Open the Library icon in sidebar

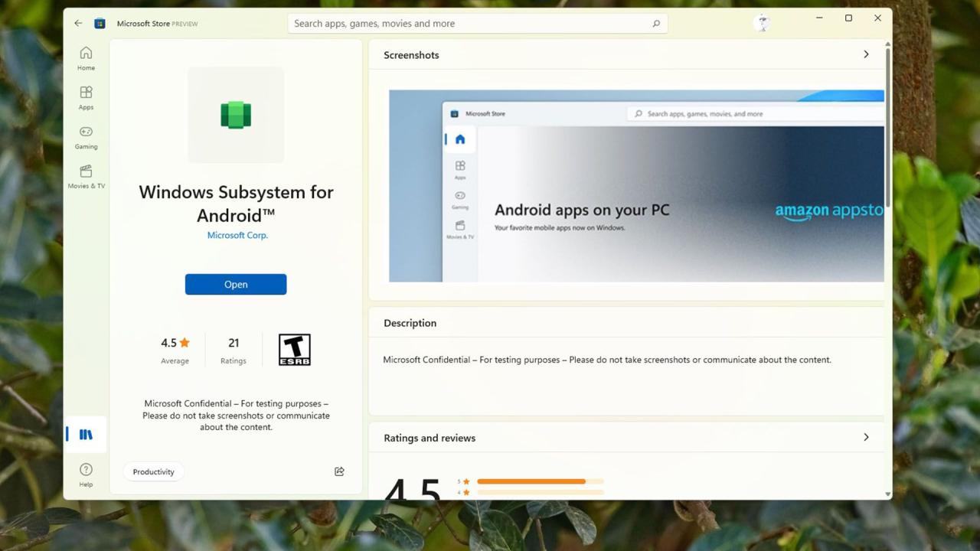point(86,435)
